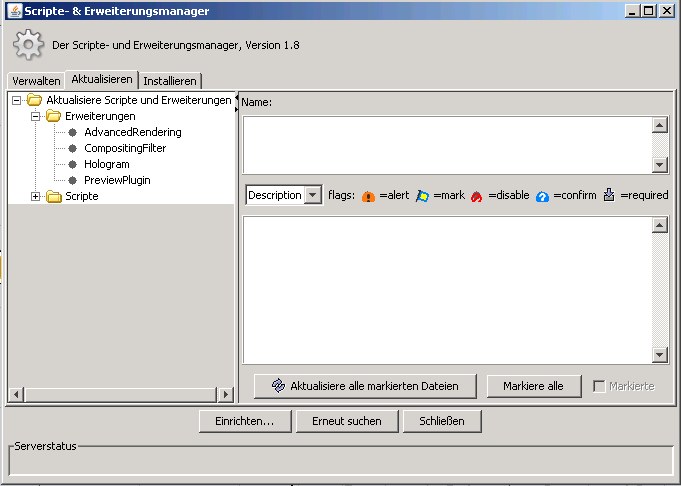Select the Aktualisieren tab
681x486 pixels.
tap(102, 79)
